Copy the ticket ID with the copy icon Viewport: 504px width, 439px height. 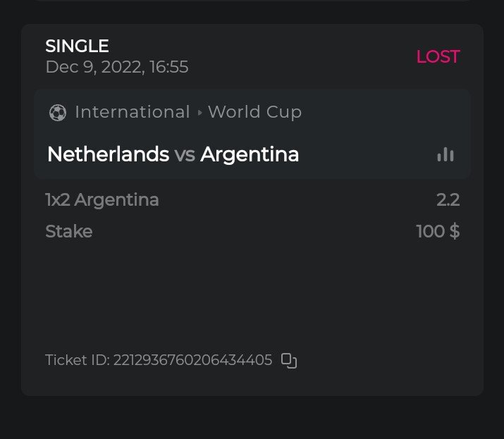(x=289, y=361)
